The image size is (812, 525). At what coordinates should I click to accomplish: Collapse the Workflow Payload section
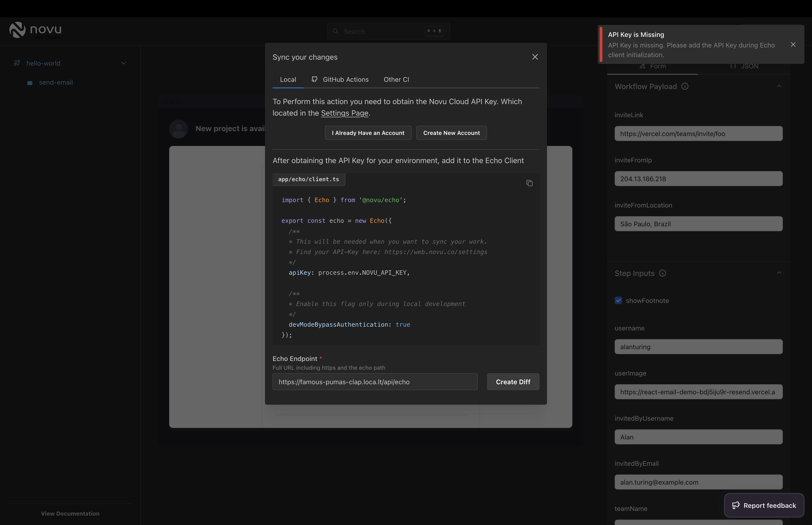[779, 86]
